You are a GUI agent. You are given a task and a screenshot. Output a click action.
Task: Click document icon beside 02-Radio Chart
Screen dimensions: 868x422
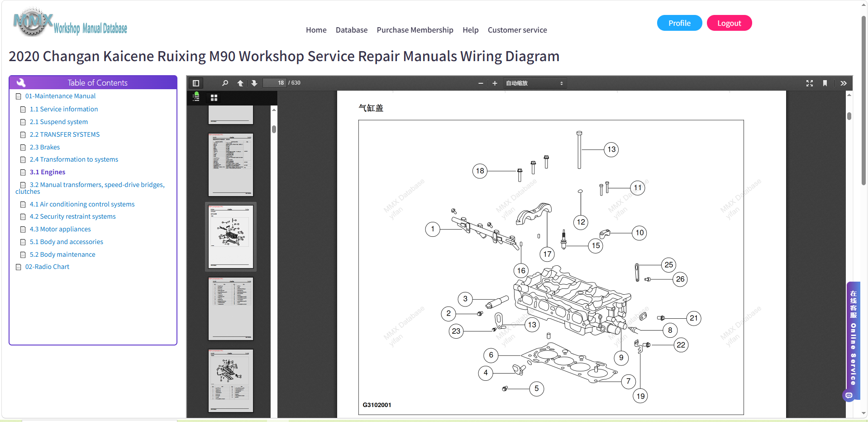[x=19, y=267]
